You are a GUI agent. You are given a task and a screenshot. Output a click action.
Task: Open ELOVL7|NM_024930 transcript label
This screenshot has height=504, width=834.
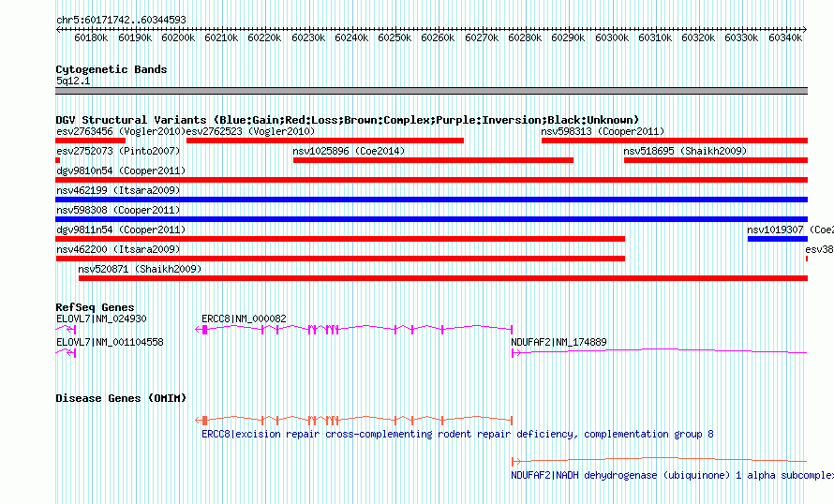tap(101, 319)
